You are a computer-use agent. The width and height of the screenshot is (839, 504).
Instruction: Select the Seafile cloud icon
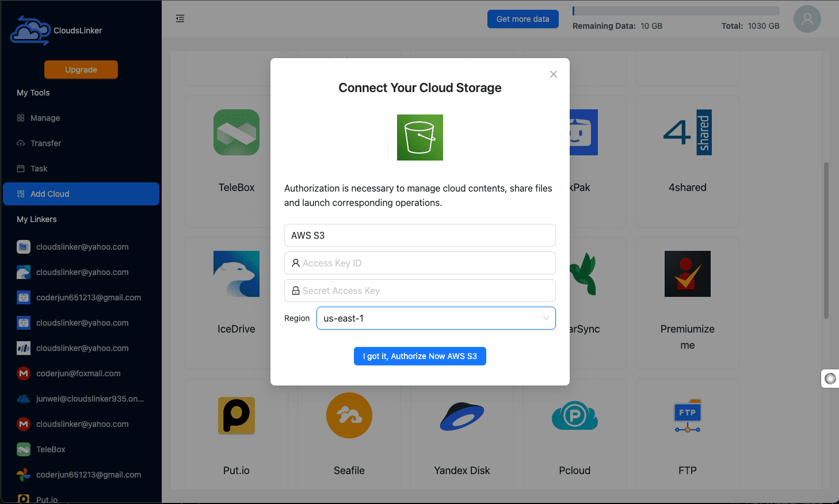[349, 415]
